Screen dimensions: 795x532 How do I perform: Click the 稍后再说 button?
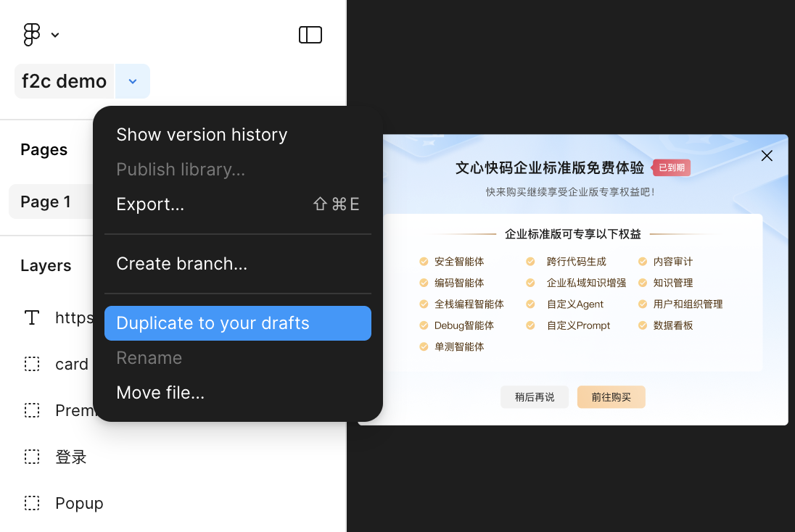535,396
